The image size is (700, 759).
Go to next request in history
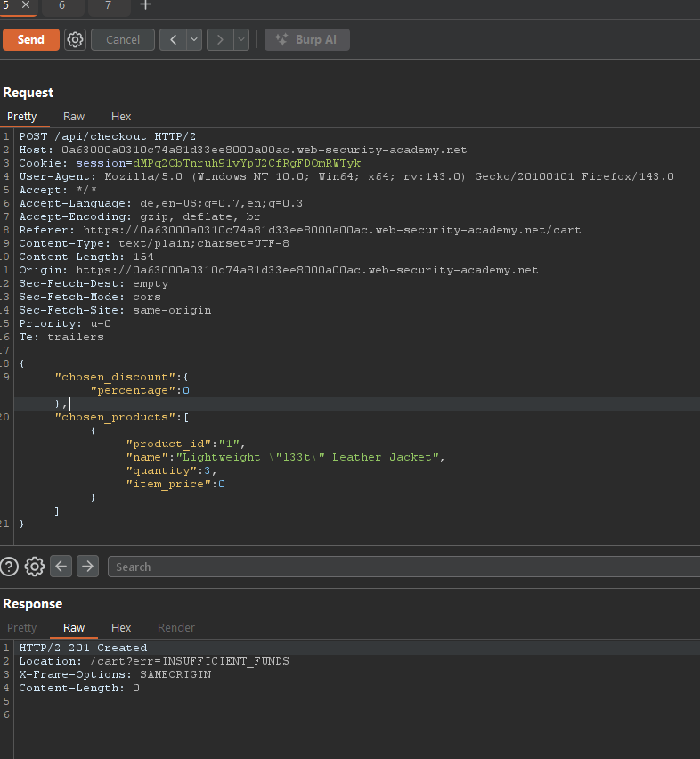point(220,39)
